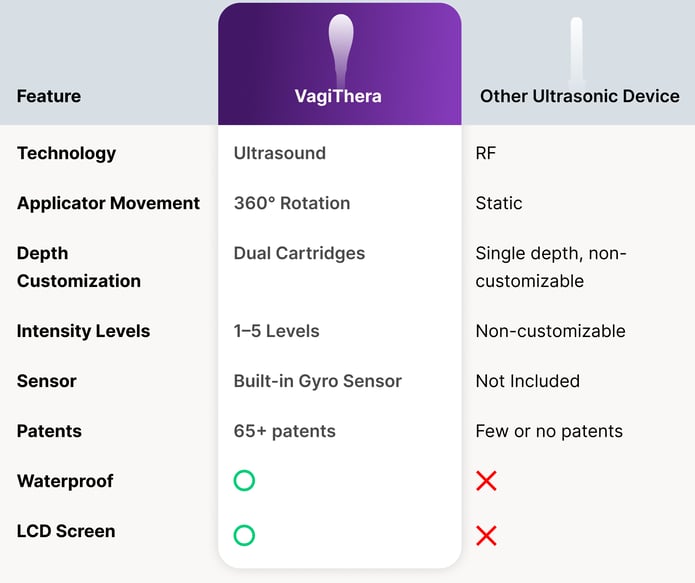Image resolution: width=695 pixels, height=583 pixels.
Task: Click the 360° Rotation text
Action: coord(292,203)
